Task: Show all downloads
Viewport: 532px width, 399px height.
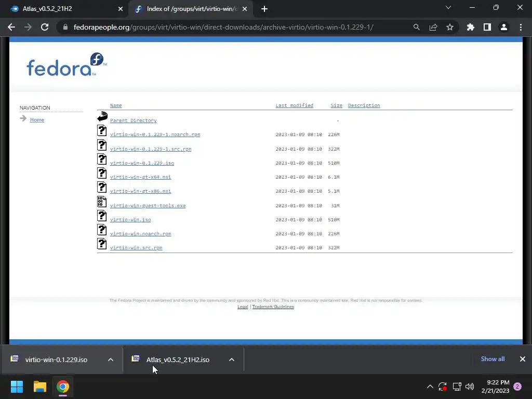Action: pyautogui.click(x=493, y=359)
